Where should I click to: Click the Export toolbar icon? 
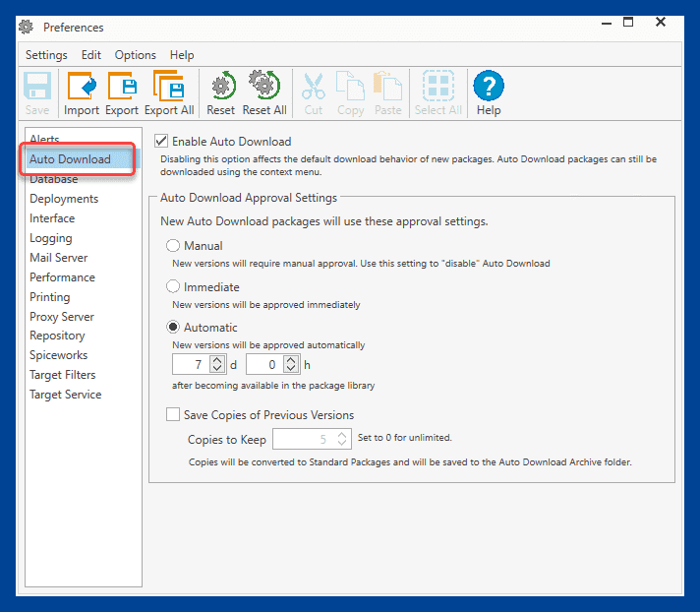tap(122, 86)
